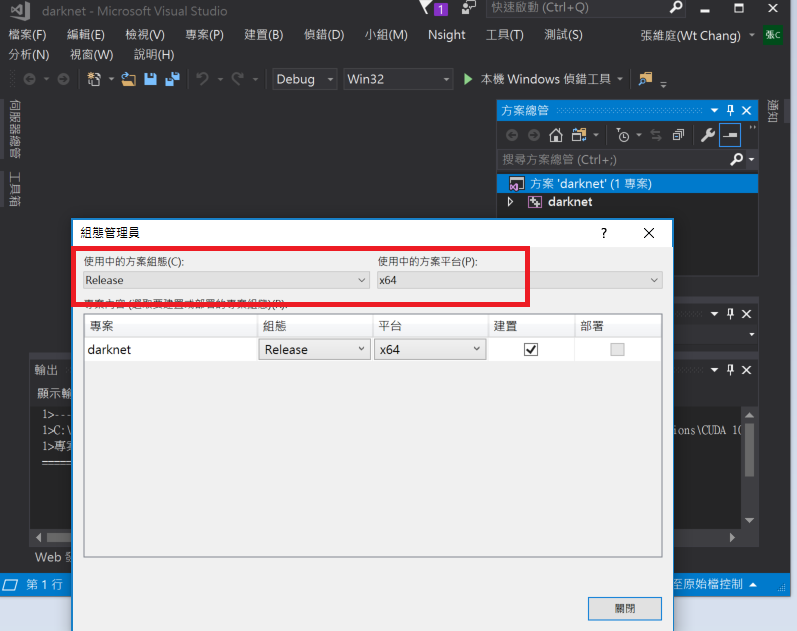The width and height of the screenshot is (797, 631).
Task: Click the user avatar badge 張C
Action: [x=773, y=35]
